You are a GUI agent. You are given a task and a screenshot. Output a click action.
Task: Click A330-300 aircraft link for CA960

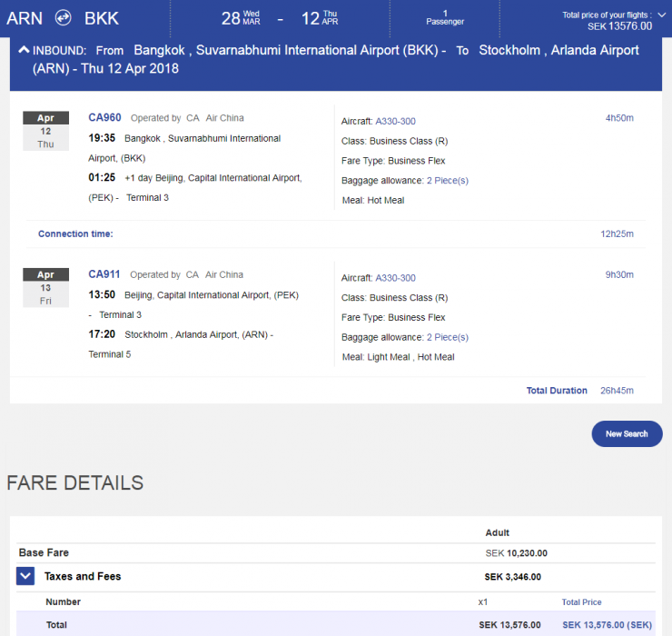(x=395, y=122)
